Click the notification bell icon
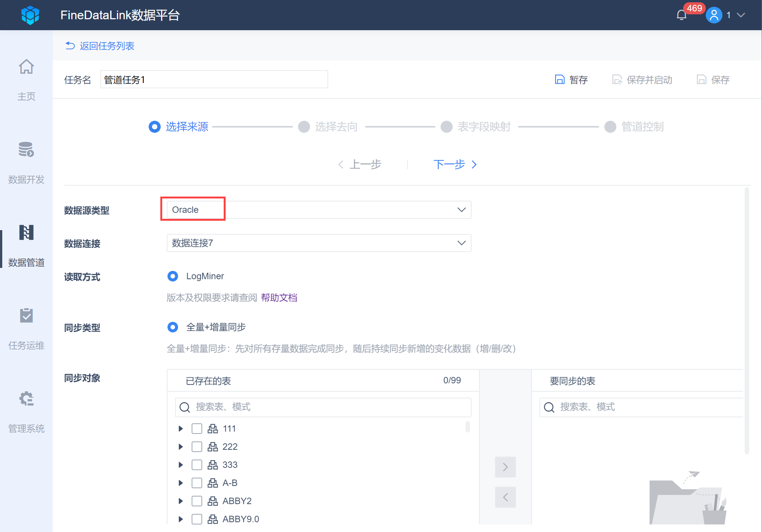The height and width of the screenshot is (532, 762). tap(681, 15)
